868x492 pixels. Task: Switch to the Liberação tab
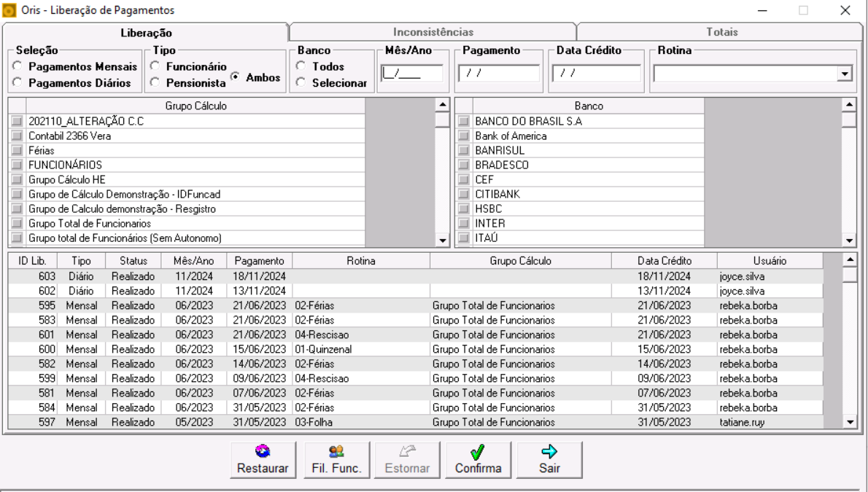(146, 33)
